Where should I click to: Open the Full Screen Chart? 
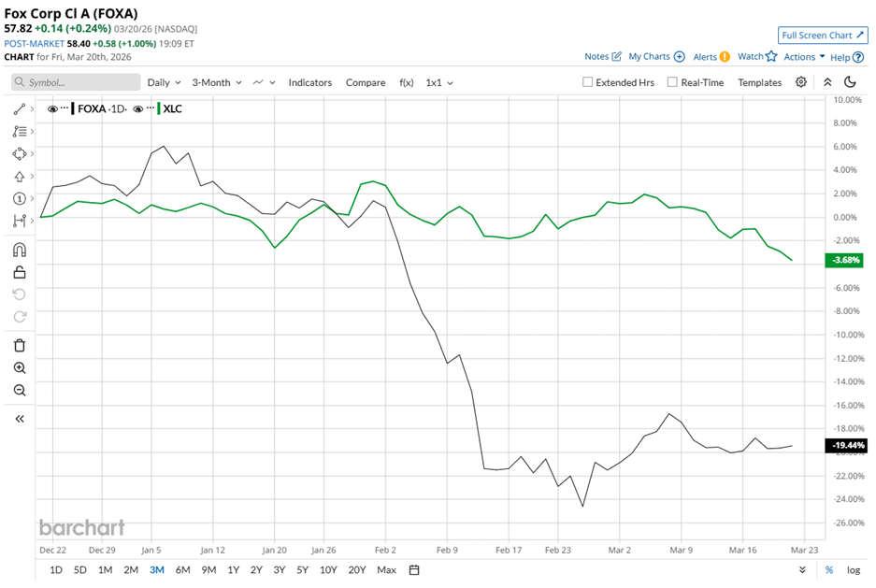tap(823, 36)
